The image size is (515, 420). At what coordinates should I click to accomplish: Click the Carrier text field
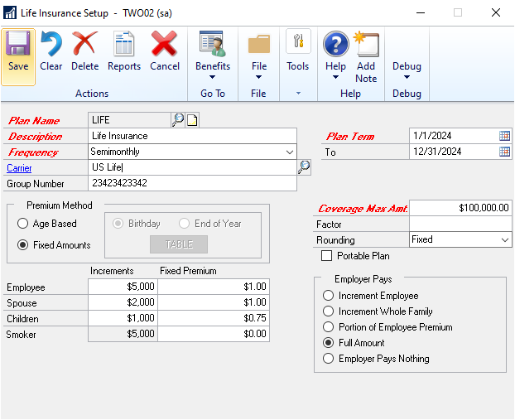point(192,167)
